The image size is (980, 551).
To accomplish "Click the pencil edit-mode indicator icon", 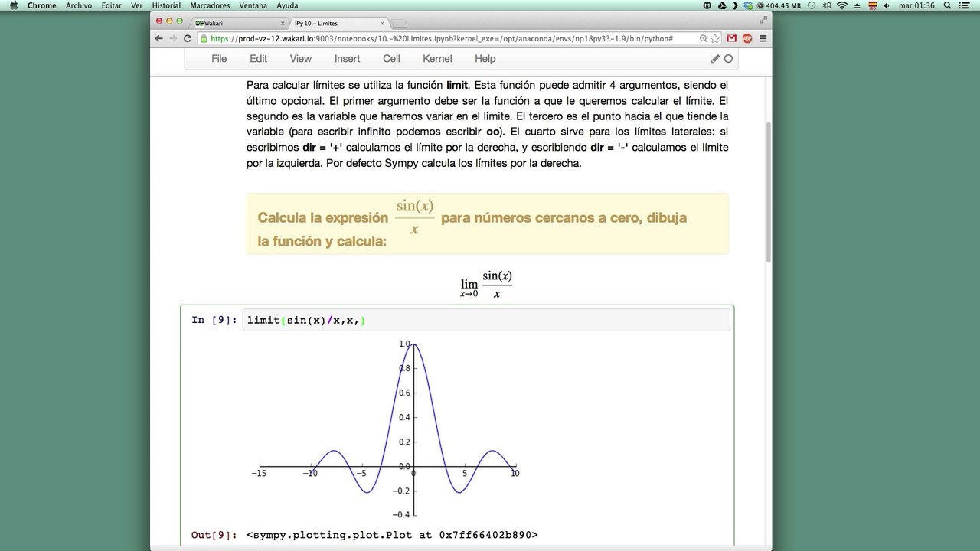I will [x=715, y=59].
